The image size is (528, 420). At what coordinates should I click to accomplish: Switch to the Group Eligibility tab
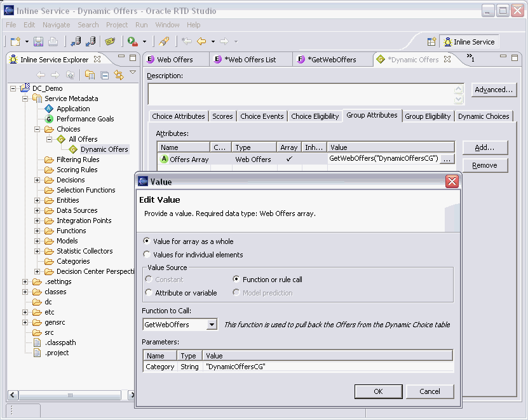(x=428, y=116)
